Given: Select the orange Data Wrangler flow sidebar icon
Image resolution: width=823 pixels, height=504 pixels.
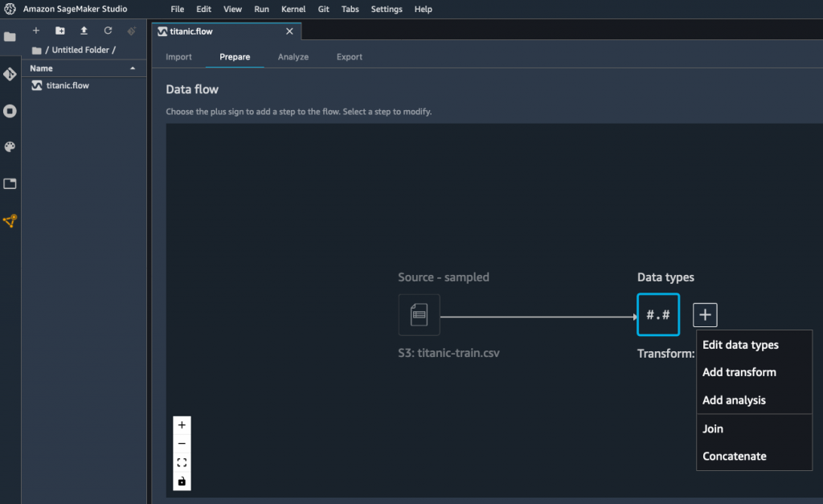Looking at the screenshot, I should tap(10, 221).
